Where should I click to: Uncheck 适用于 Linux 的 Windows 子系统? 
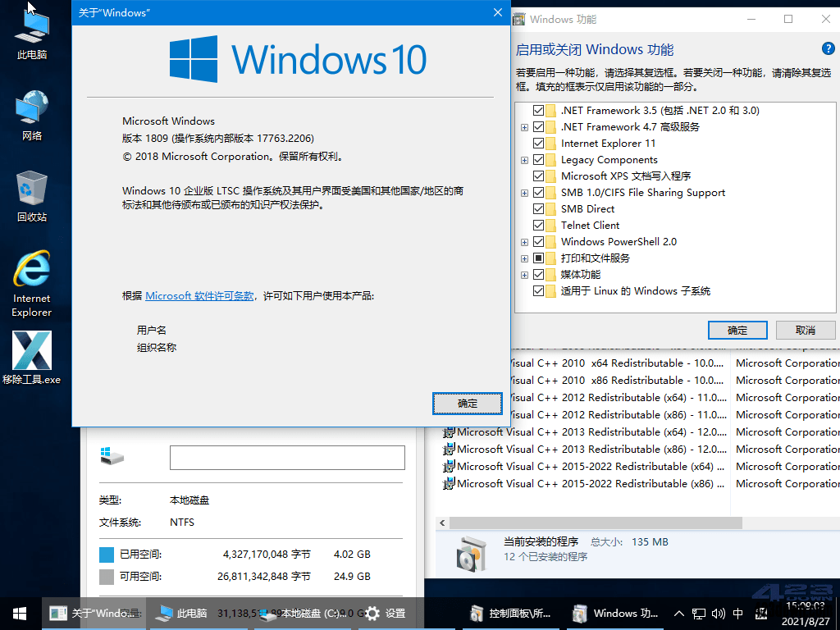click(x=539, y=290)
